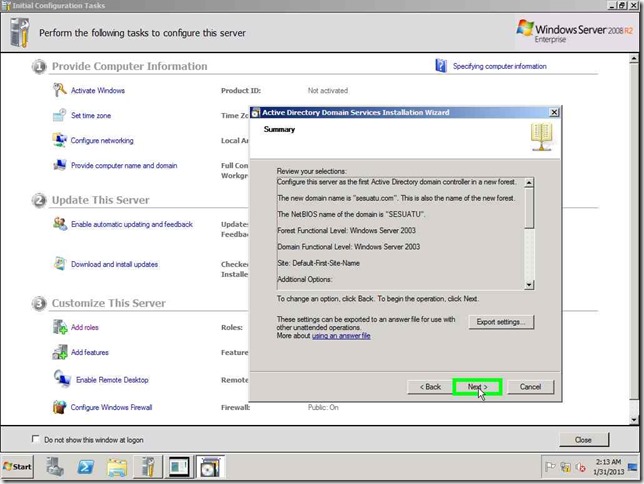This screenshot has height=484, width=644.
Task: Open the Activate Windows link
Action: 98,90
